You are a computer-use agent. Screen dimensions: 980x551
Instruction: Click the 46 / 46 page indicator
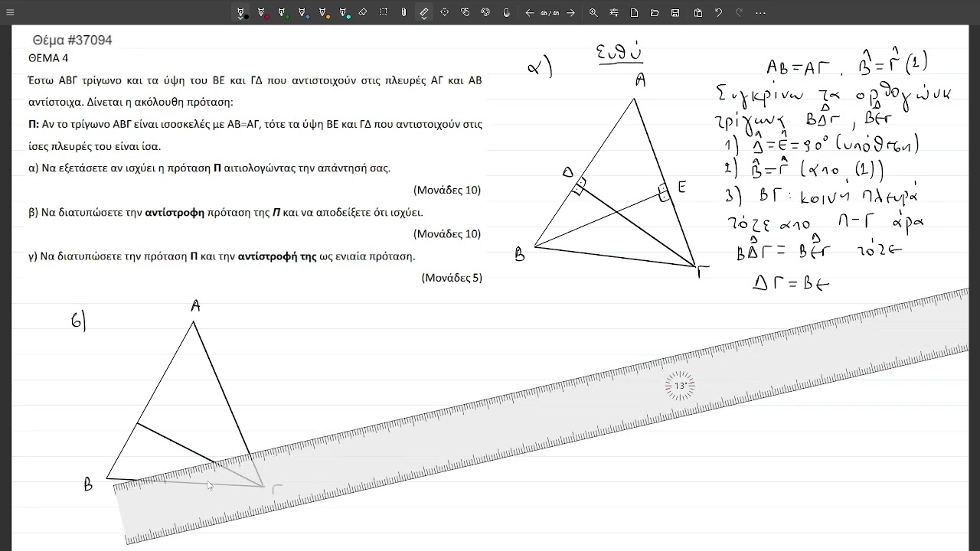pyautogui.click(x=550, y=13)
